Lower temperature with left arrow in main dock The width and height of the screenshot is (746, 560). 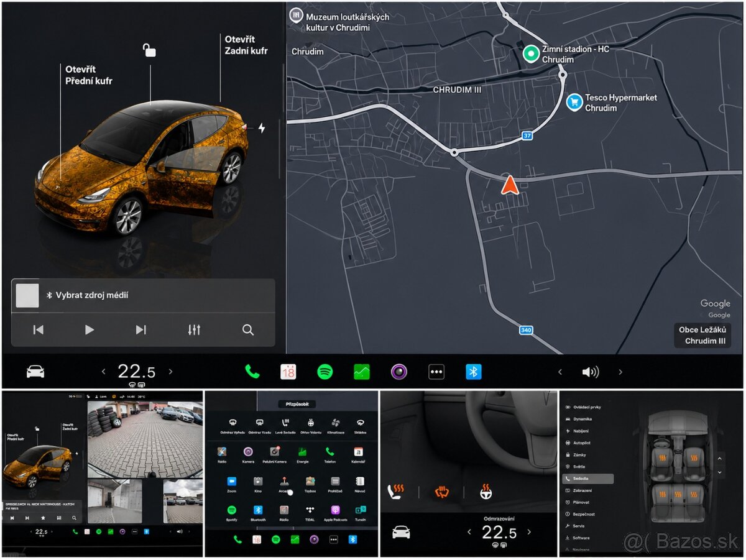tap(104, 372)
